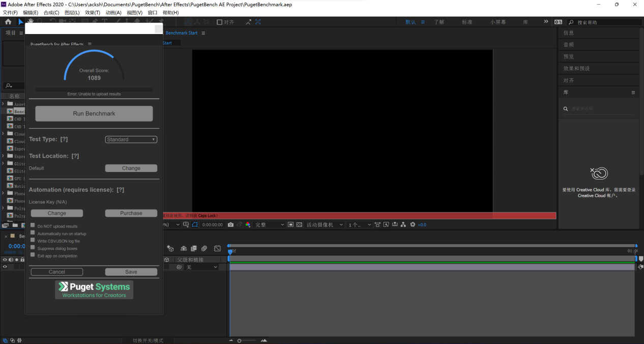Toggle pixel aspect ratio correction icon

tap(377, 224)
